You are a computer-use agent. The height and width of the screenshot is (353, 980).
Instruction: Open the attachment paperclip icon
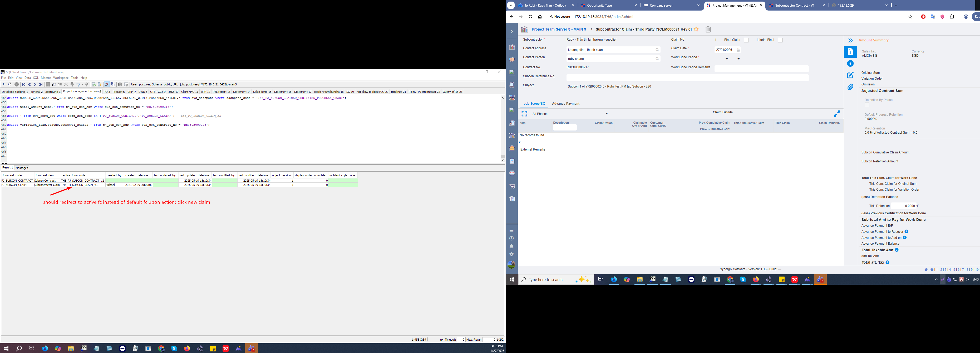click(850, 87)
